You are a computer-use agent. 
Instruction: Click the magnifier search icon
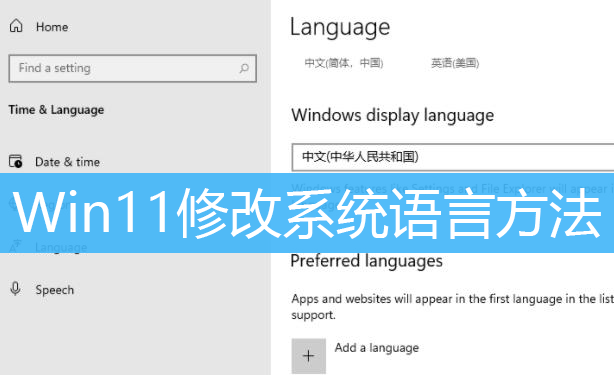pyautogui.click(x=244, y=69)
